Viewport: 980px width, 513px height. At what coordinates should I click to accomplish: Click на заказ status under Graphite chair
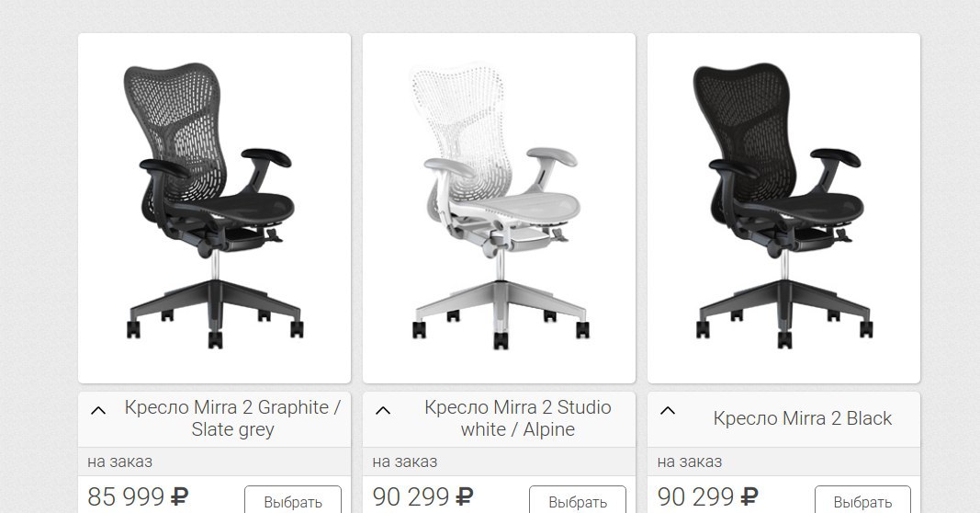(120, 462)
